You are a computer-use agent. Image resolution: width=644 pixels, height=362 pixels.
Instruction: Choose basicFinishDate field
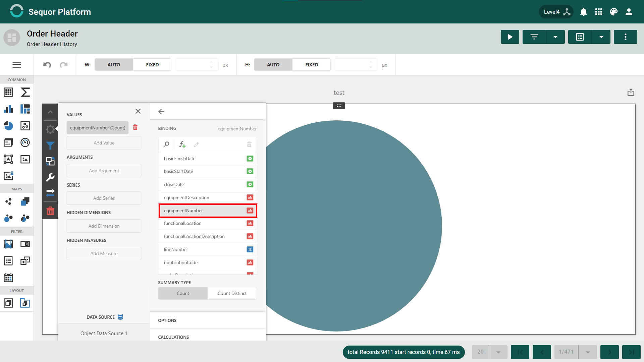[208, 159]
